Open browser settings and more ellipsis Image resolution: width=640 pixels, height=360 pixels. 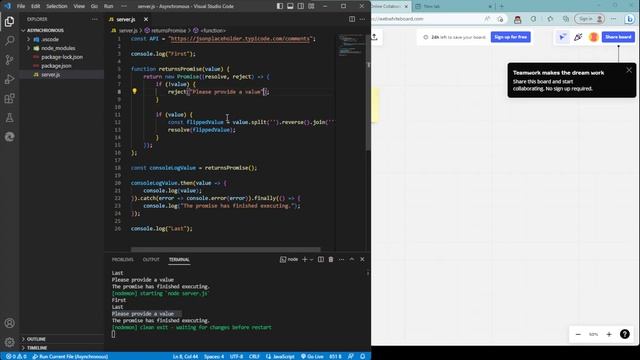613,19
